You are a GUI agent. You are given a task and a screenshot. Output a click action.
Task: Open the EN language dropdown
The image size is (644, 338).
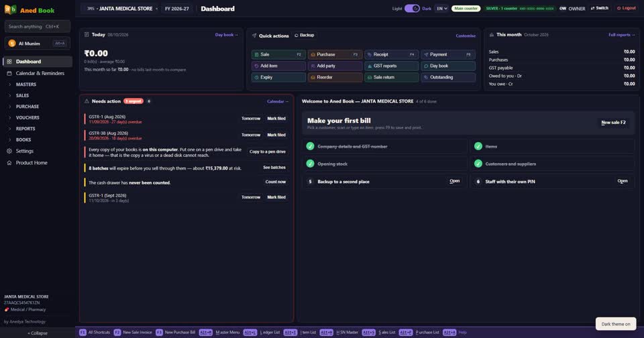click(441, 9)
